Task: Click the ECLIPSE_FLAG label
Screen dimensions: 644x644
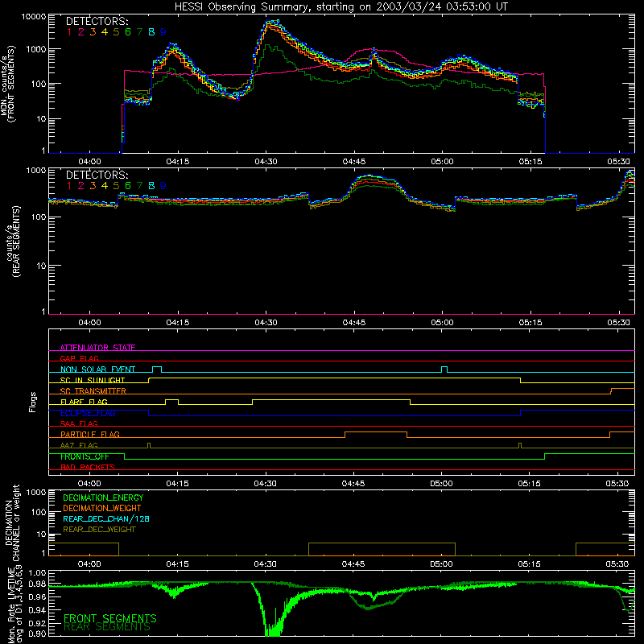Action: click(88, 413)
